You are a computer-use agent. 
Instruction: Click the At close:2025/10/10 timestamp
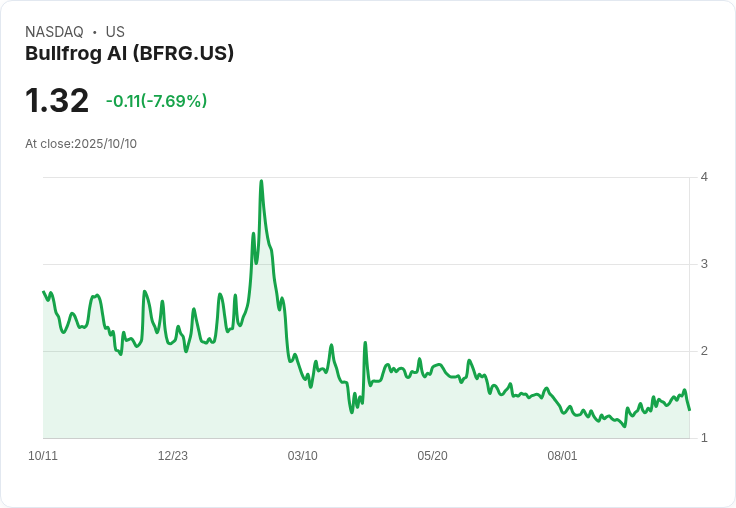[81, 144]
